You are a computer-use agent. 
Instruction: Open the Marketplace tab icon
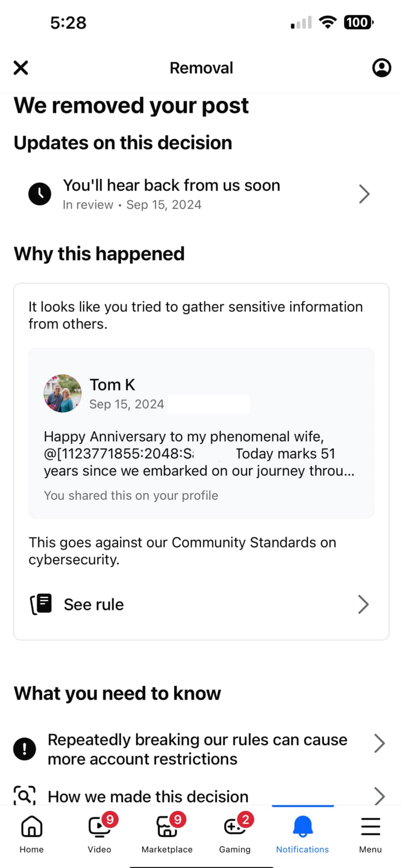click(x=167, y=826)
